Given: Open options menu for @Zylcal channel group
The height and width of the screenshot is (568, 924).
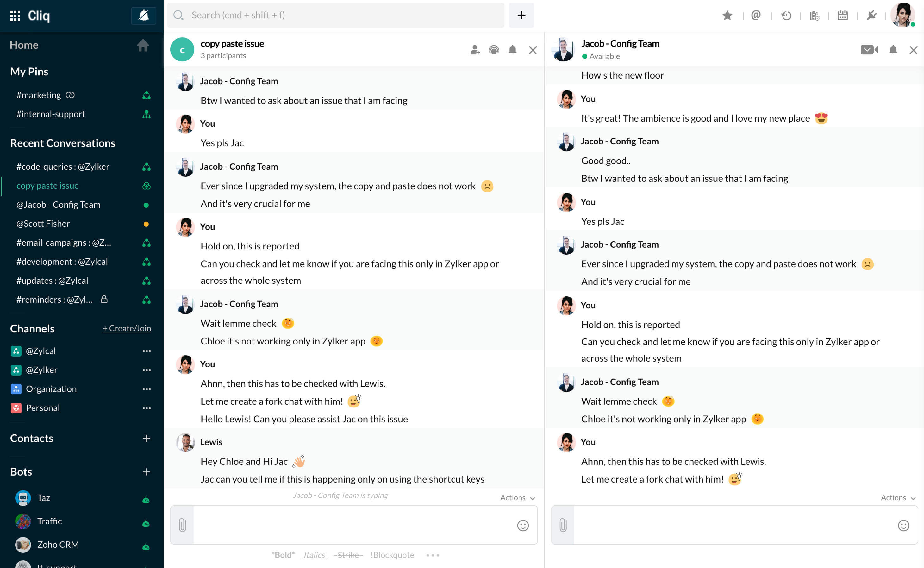Looking at the screenshot, I should (x=147, y=351).
